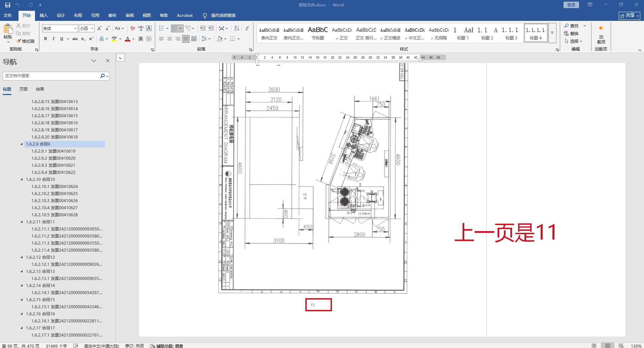Apply paragraph shading fill color
644x348 pixels.
coord(219,39)
